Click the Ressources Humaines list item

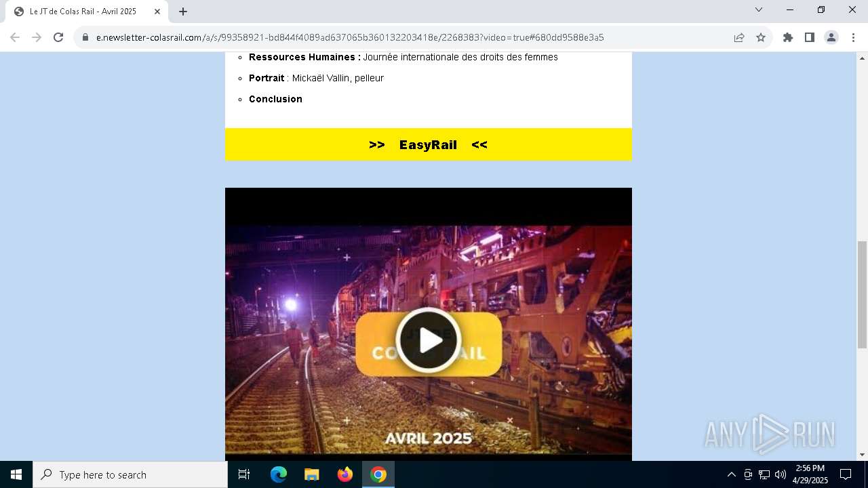403,57
